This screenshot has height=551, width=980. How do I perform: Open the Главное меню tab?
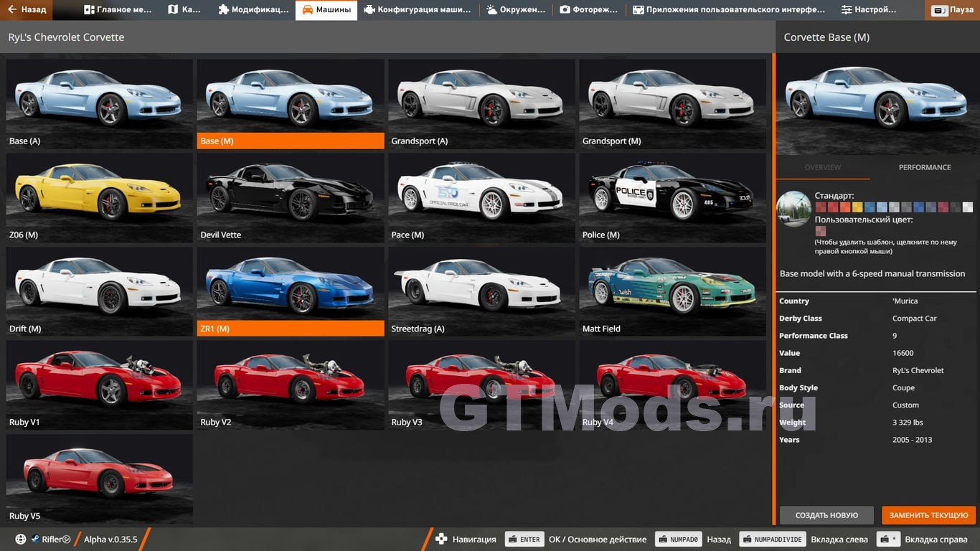tap(118, 10)
